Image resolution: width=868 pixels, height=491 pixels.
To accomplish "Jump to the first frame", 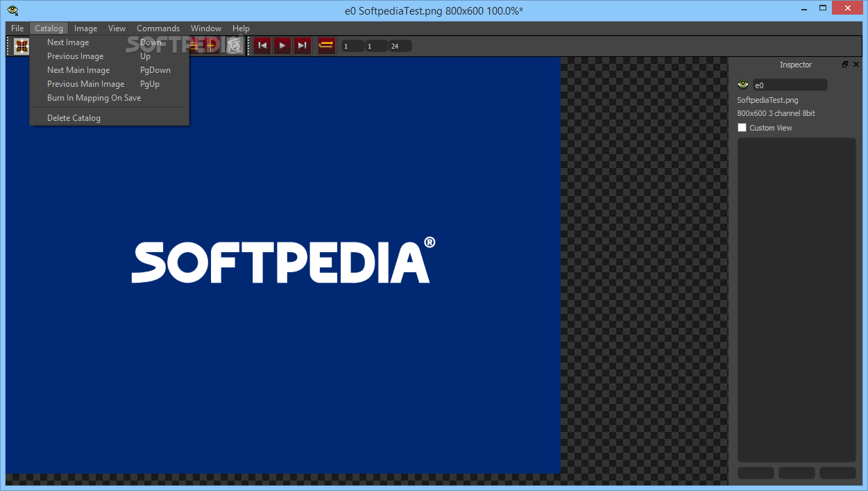I will [x=262, y=46].
